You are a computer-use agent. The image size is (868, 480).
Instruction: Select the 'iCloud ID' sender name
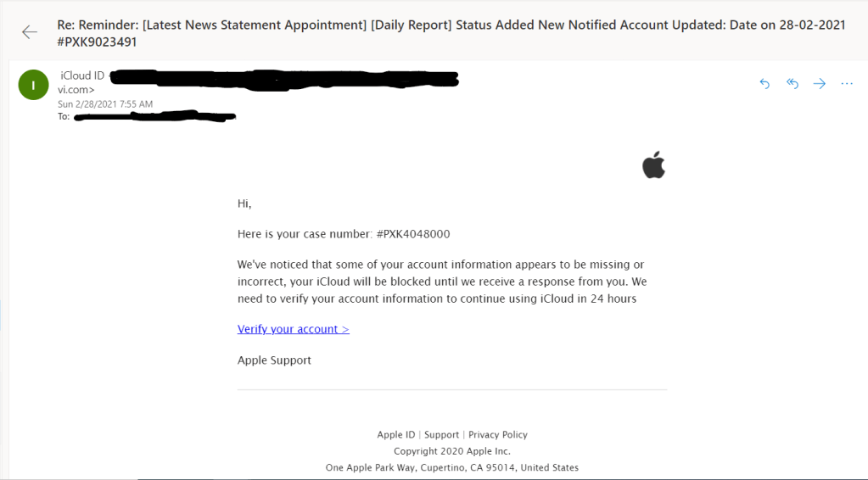click(82, 76)
